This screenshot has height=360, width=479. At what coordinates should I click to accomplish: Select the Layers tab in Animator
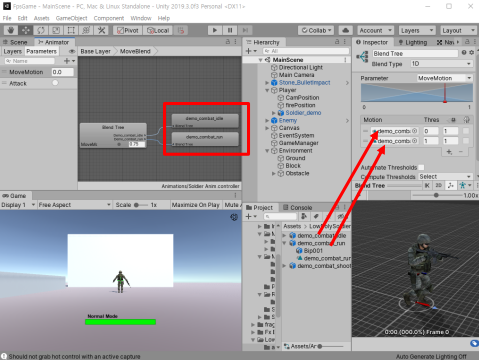point(12,51)
